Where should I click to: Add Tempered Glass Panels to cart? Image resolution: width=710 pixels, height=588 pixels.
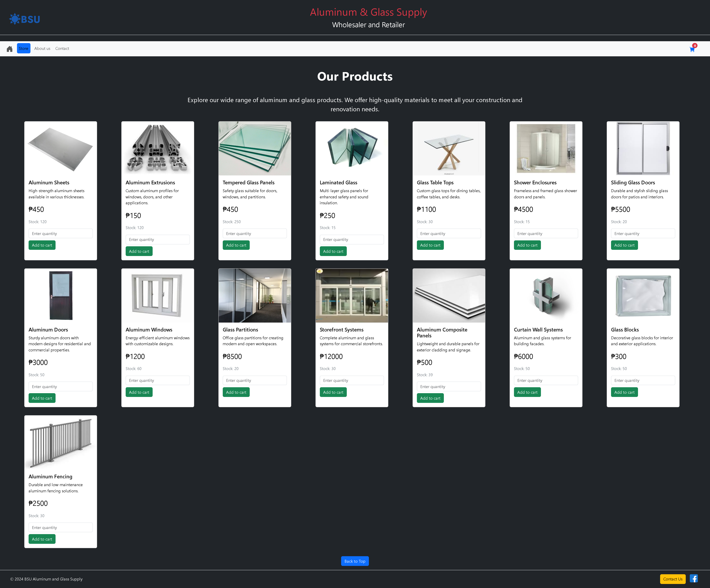point(236,245)
